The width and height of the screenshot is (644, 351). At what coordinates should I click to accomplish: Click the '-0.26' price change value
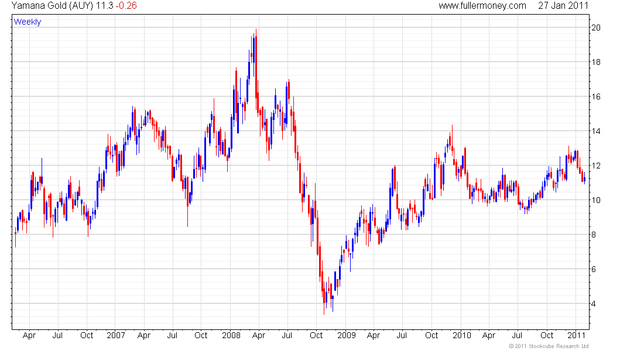[x=126, y=6]
